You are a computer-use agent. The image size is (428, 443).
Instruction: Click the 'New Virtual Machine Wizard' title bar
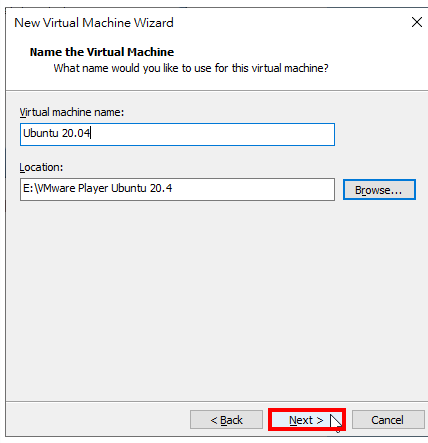(x=207, y=23)
